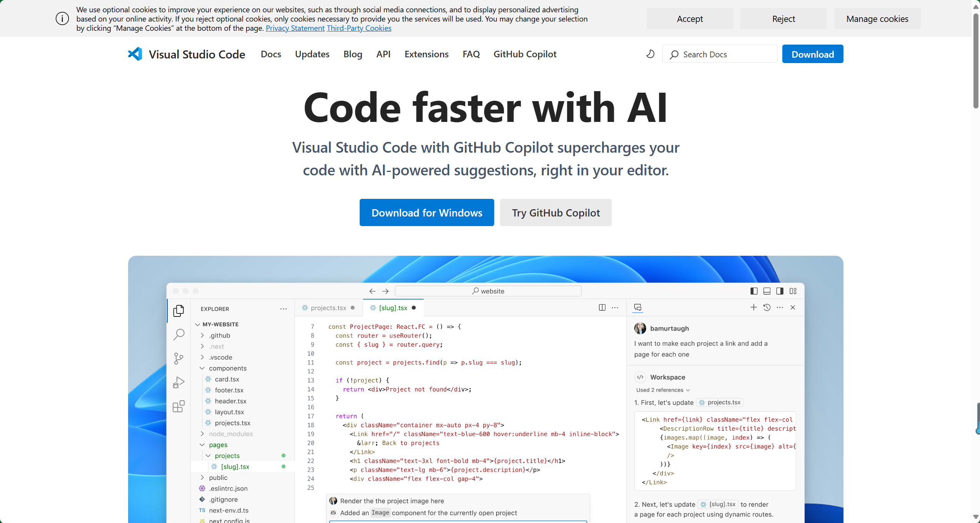
Task: Click the Visual Studio Code logo
Action: click(x=135, y=54)
